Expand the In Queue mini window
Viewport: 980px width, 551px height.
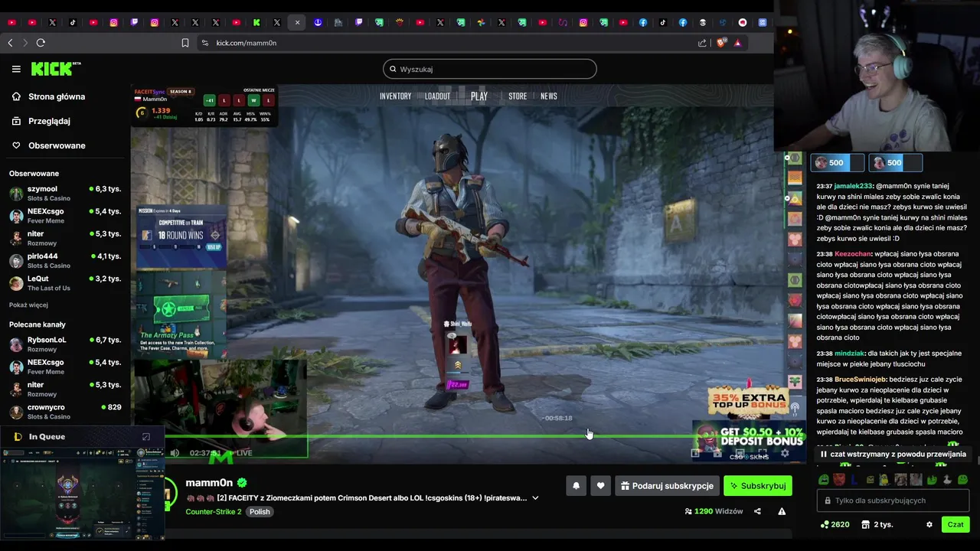point(146,437)
